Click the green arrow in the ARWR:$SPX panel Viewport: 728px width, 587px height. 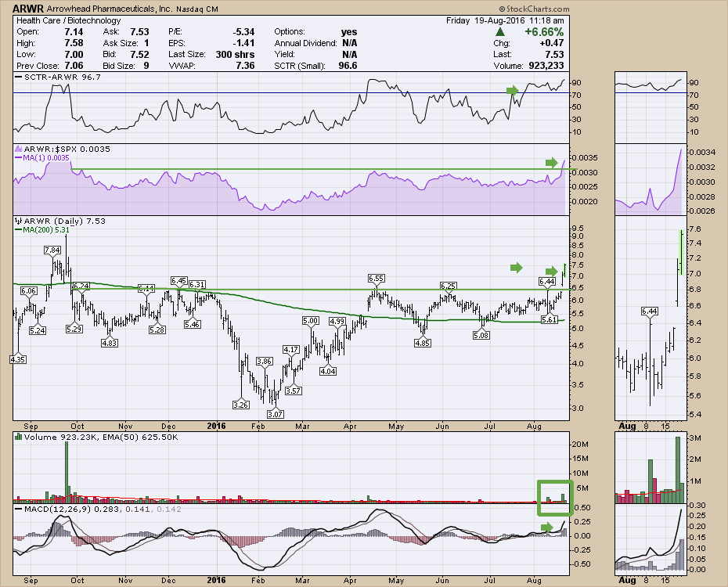coord(553,163)
